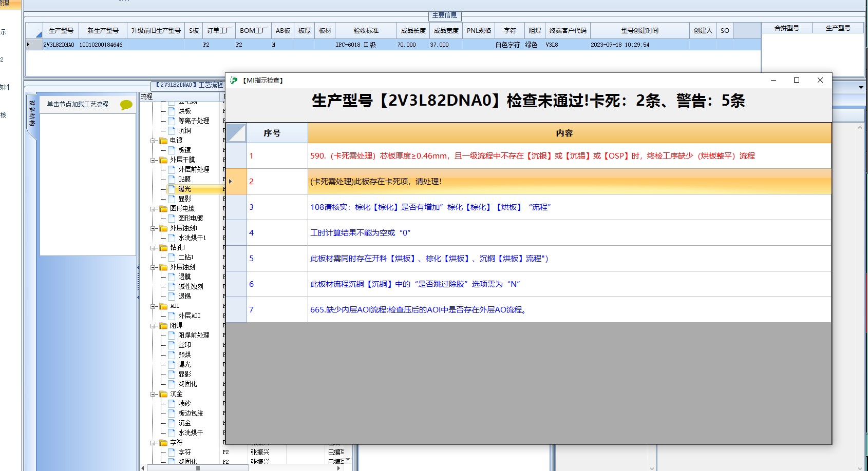Click the folder icon beside 电镀 in the tree
The width and height of the screenshot is (868, 471).
(163, 141)
